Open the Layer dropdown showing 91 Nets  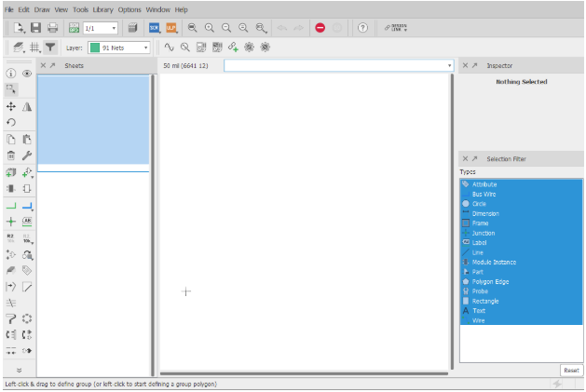(x=121, y=47)
